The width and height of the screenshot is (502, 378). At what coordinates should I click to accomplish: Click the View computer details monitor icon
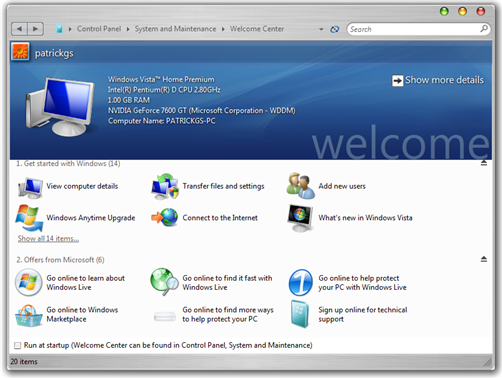30,187
